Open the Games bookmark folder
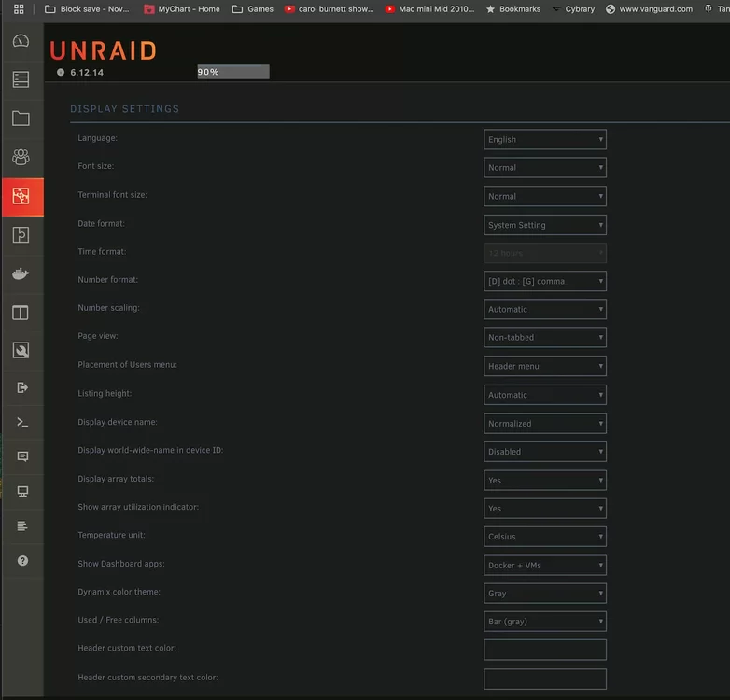Viewport: 730px width, 700px height. pyautogui.click(x=253, y=8)
